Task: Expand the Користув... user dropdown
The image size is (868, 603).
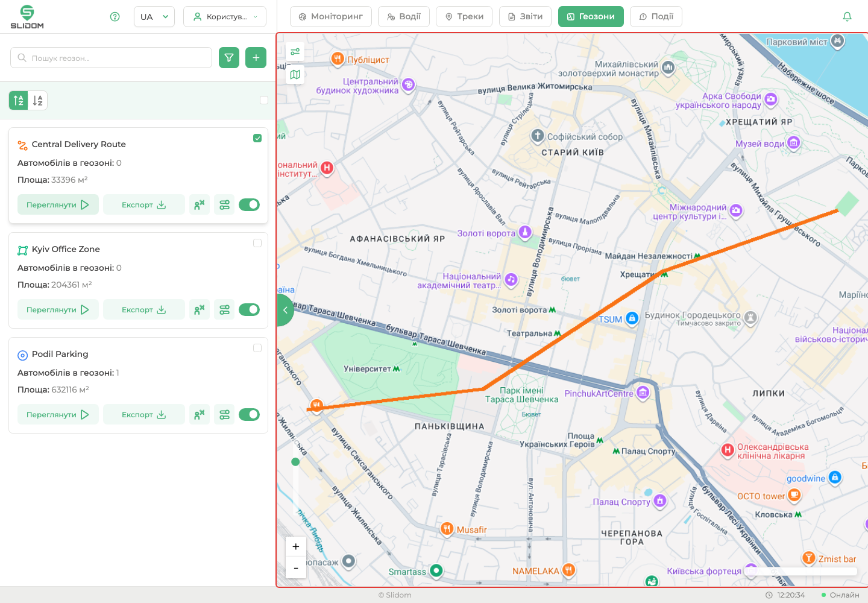Action: point(225,17)
